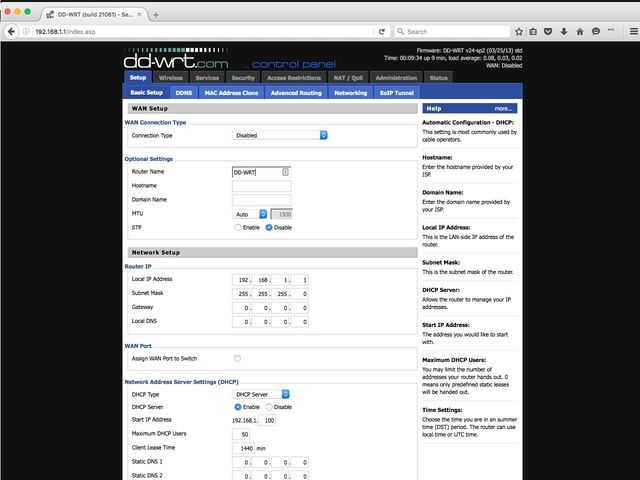Screen dimensions: 640x480
Task: Select STP Enable radio button
Action: point(238,228)
